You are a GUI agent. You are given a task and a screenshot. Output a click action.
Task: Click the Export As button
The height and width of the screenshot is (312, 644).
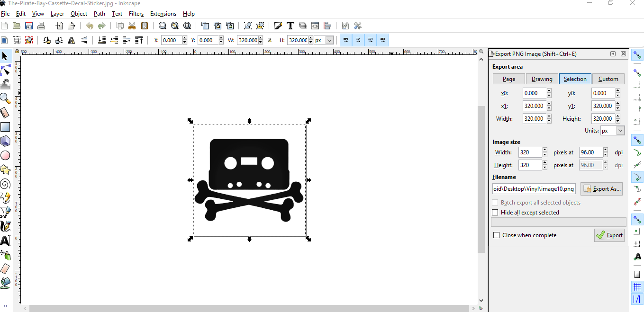click(x=601, y=189)
